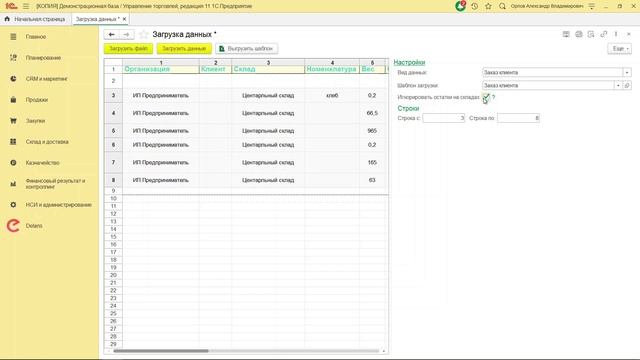Click the Вид данных field

tap(553, 73)
